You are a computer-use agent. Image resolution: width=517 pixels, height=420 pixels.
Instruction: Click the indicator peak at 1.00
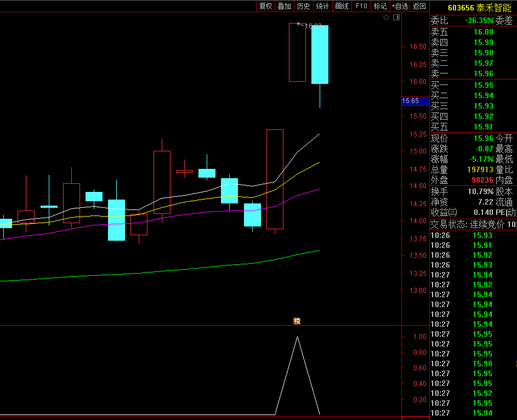tap(297, 337)
